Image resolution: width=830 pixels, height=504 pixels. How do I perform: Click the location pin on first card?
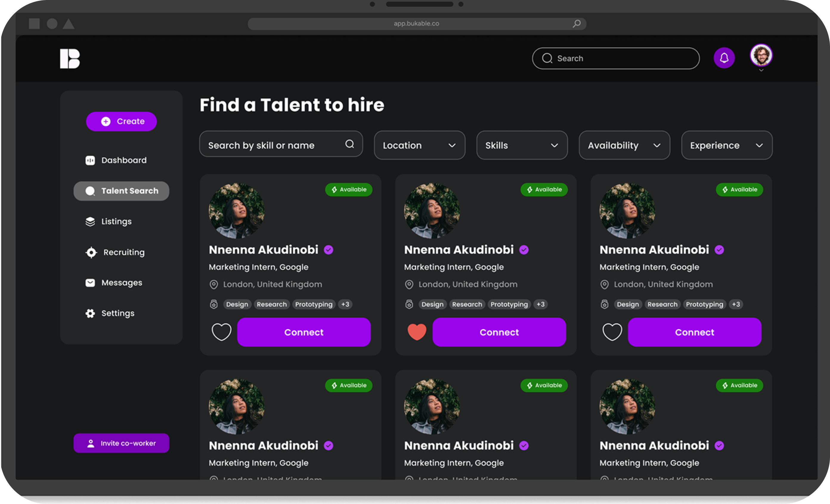213,285
